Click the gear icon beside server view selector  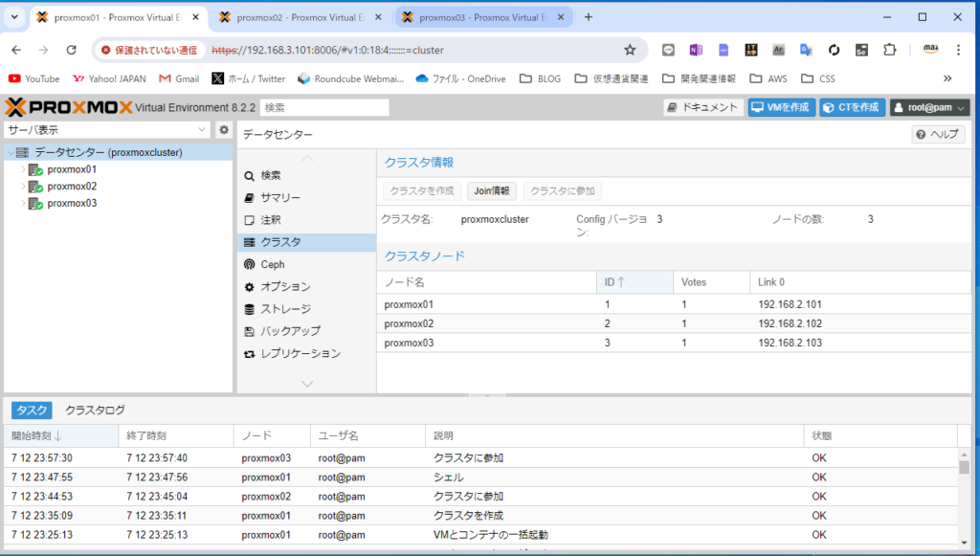pyautogui.click(x=224, y=130)
